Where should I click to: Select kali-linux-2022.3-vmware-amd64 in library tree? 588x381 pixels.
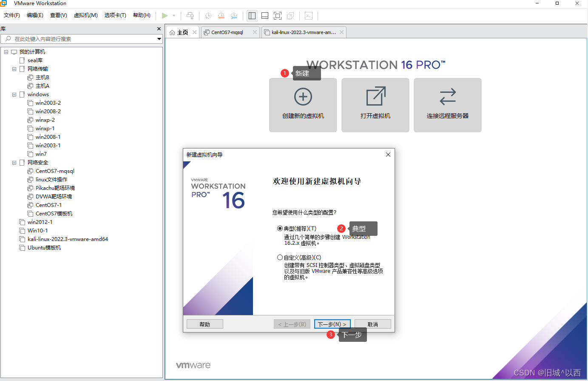(68, 239)
